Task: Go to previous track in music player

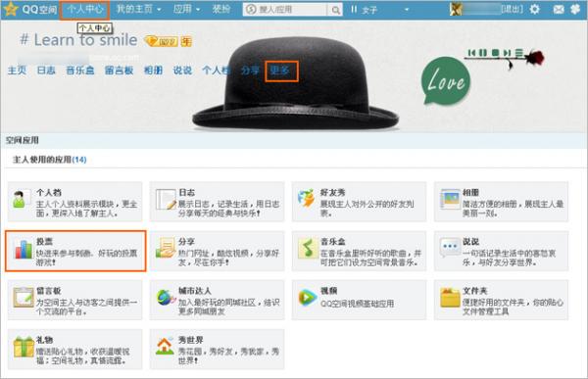Action: pyautogui.click(x=471, y=53)
